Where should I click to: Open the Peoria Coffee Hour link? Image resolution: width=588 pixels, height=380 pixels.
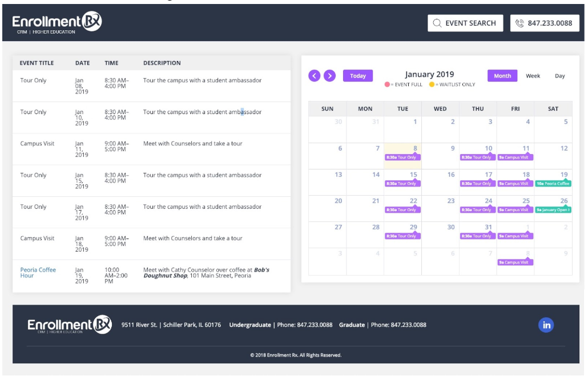(x=38, y=273)
